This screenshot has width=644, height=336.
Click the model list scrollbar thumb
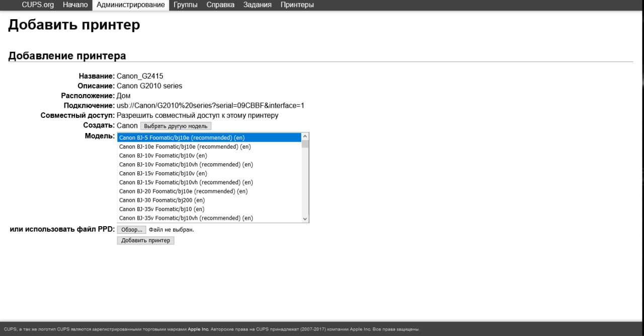(305, 144)
